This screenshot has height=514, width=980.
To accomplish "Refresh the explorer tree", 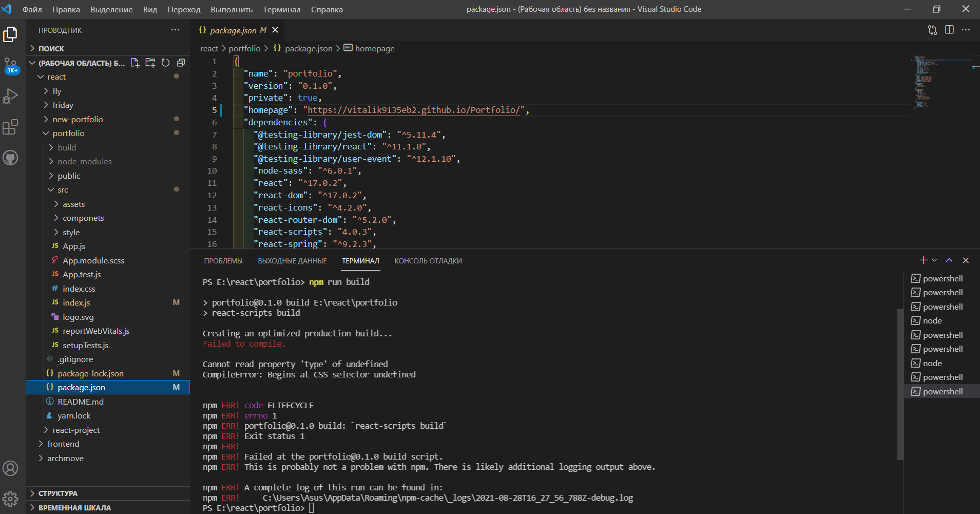I will [165, 63].
